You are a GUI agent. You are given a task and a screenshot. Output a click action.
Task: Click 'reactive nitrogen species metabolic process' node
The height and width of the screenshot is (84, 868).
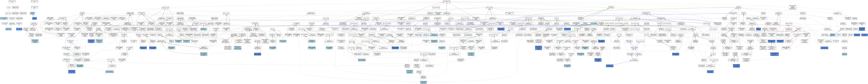coord(50,18)
